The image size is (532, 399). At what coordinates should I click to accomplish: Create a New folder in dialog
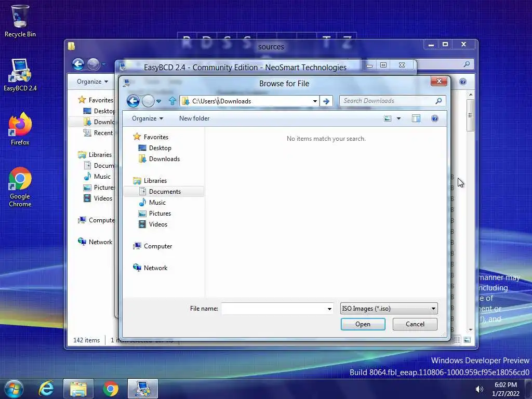[194, 118]
